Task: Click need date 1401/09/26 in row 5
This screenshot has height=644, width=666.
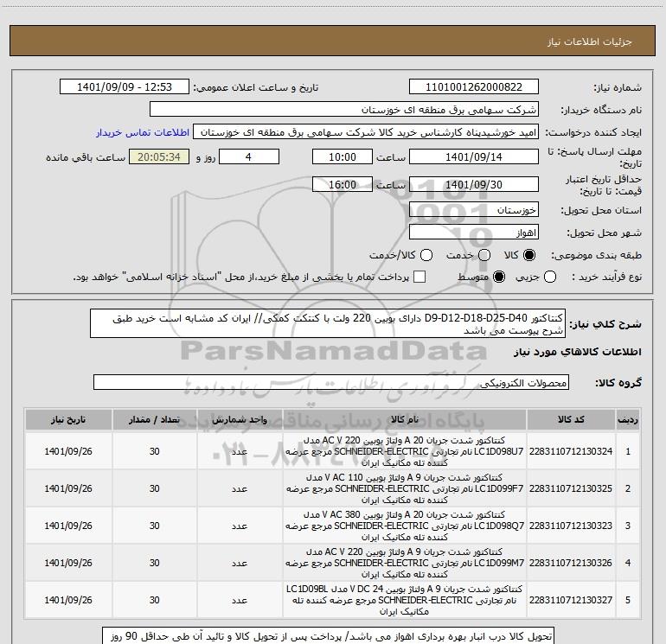Action: pyautogui.click(x=68, y=600)
